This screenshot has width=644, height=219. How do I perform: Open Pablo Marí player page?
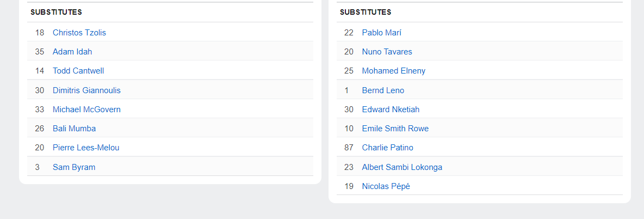382,33
